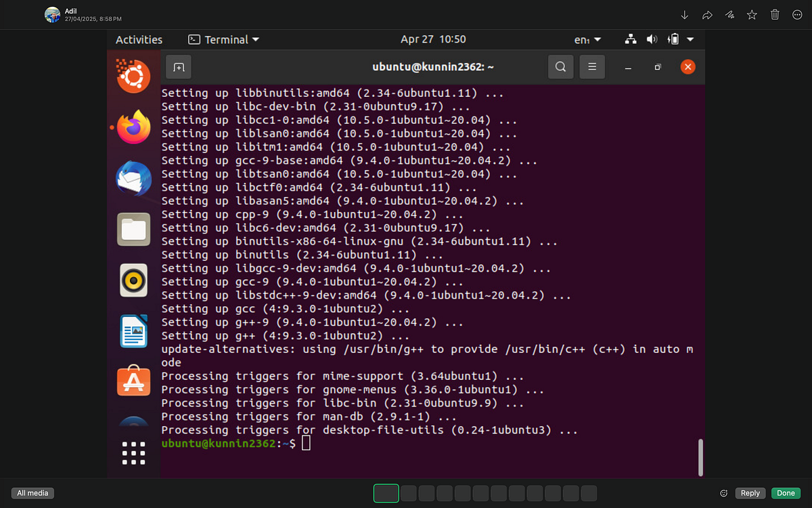The width and height of the screenshot is (812, 508).
Task: Open the terminal hamburger menu
Action: tap(592, 67)
